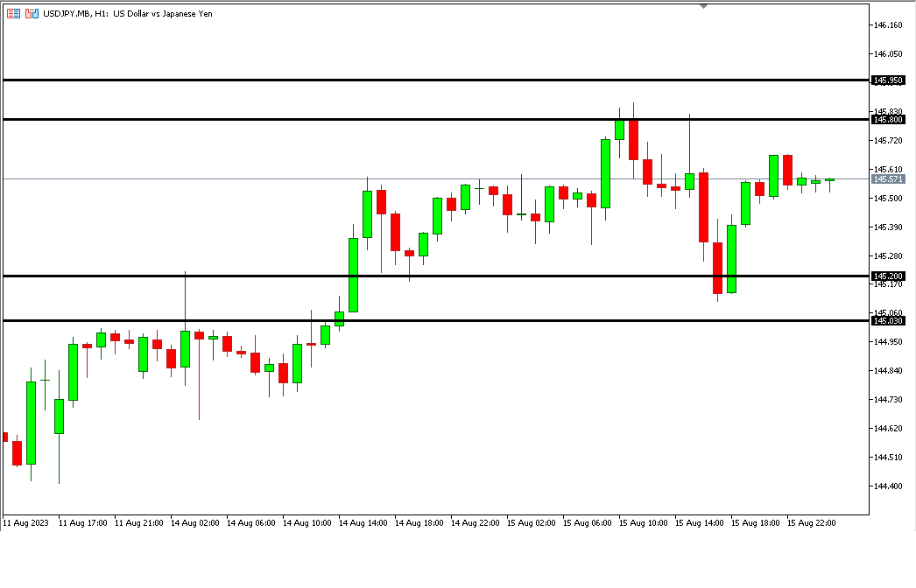Screen dimensions: 916x588
Task: Click the 144.400 price scale value
Action: (x=888, y=486)
